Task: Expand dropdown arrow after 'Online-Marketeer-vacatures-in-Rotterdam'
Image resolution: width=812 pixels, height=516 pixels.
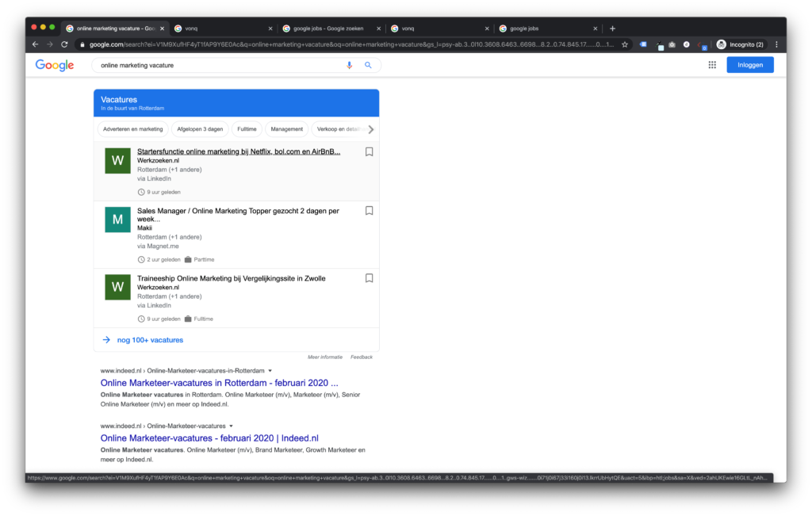Action: point(270,371)
